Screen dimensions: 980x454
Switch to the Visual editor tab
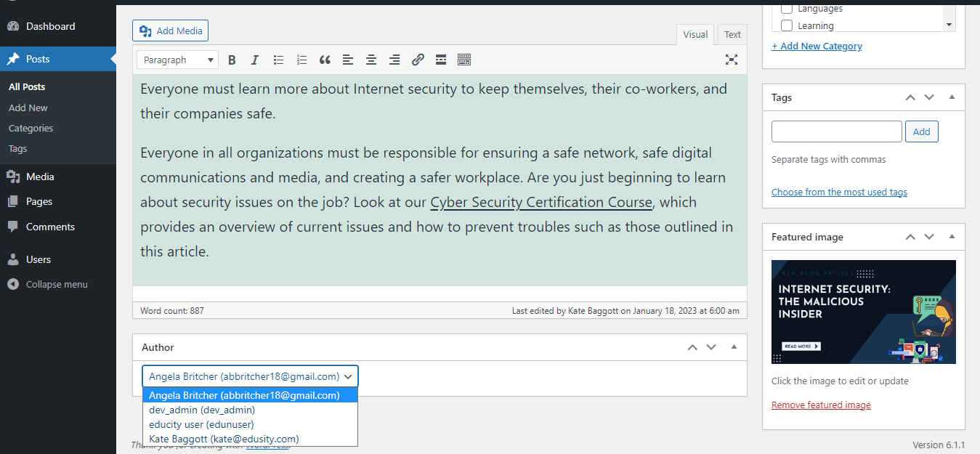[695, 34]
